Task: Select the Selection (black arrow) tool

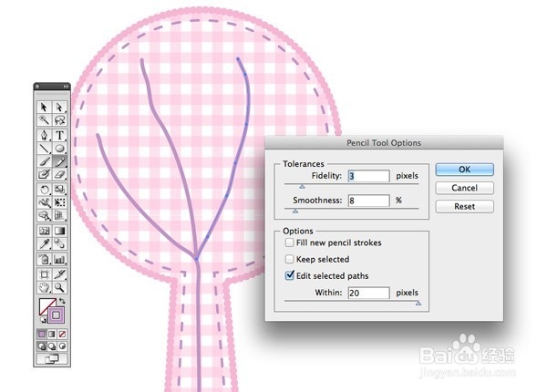Action: point(45,107)
